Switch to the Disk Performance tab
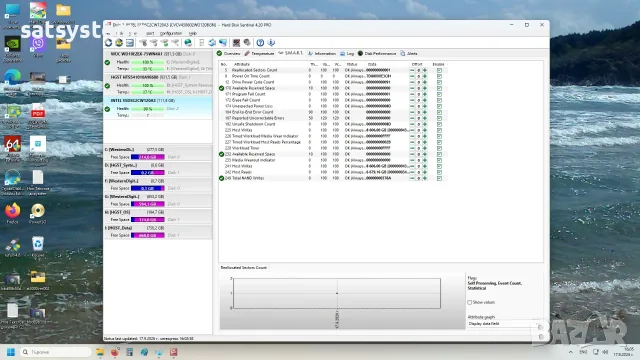 pos(377,53)
